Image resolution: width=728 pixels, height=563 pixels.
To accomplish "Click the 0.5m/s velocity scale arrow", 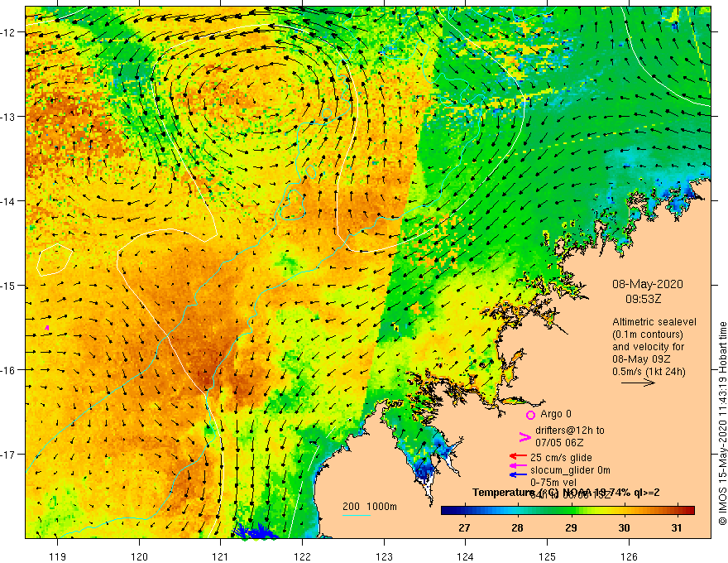I will tap(638, 383).
